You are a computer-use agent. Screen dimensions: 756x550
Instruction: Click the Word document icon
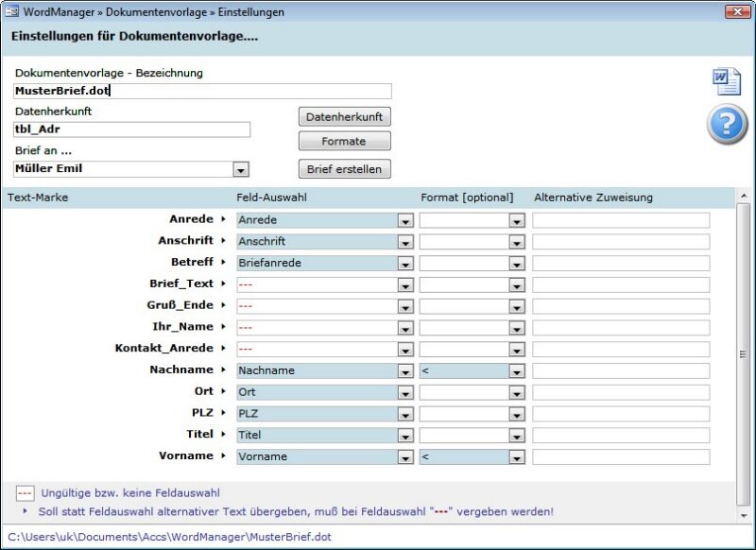[x=726, y=82]
